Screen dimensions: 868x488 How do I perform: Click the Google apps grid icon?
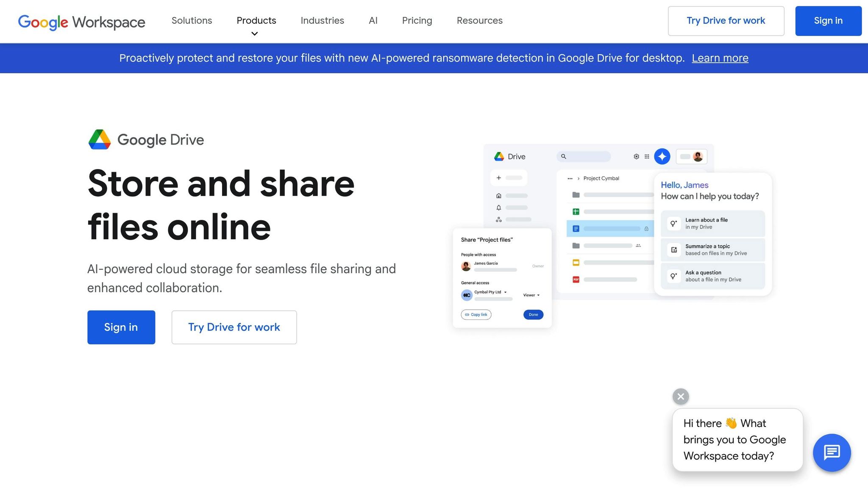click(x=646, y=156)
